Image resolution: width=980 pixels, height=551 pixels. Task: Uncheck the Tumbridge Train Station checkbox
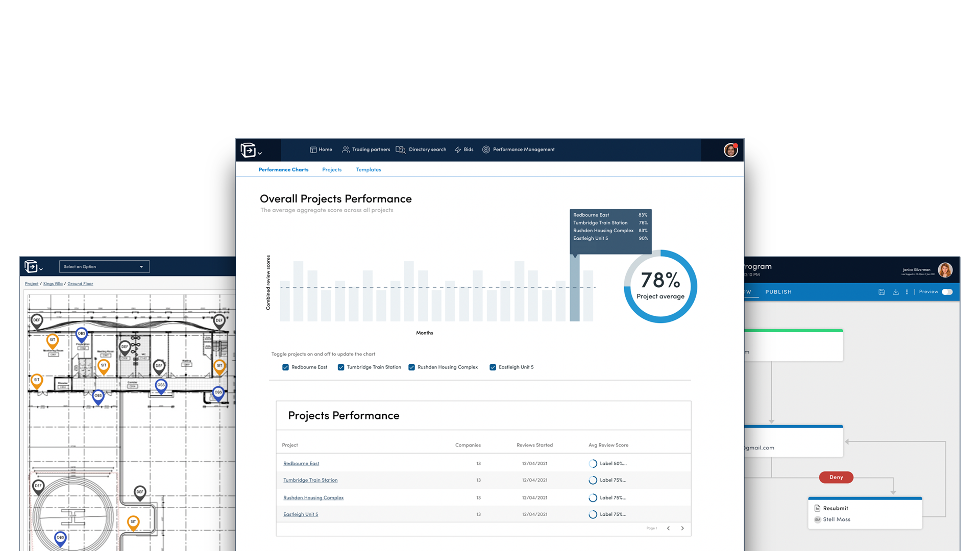[341, 367]
